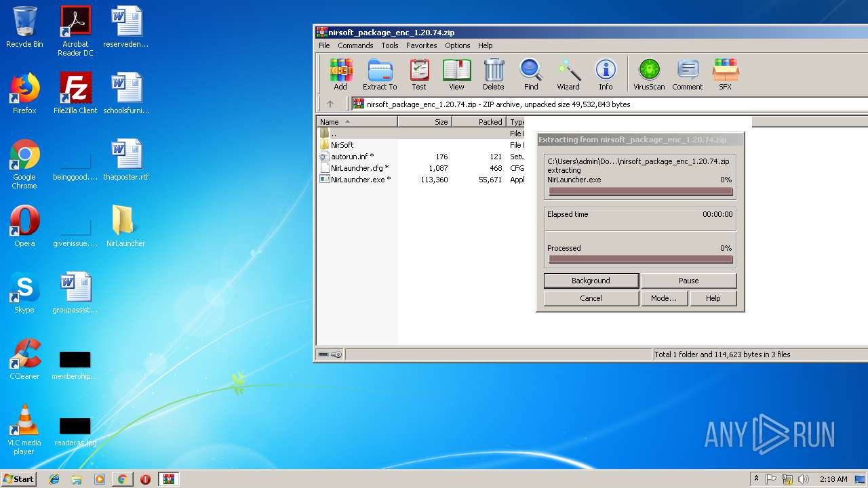This screenshot has width=868, height=488.
Task: Select the NirLauncher.cfg file row
Action: (420, 168)
